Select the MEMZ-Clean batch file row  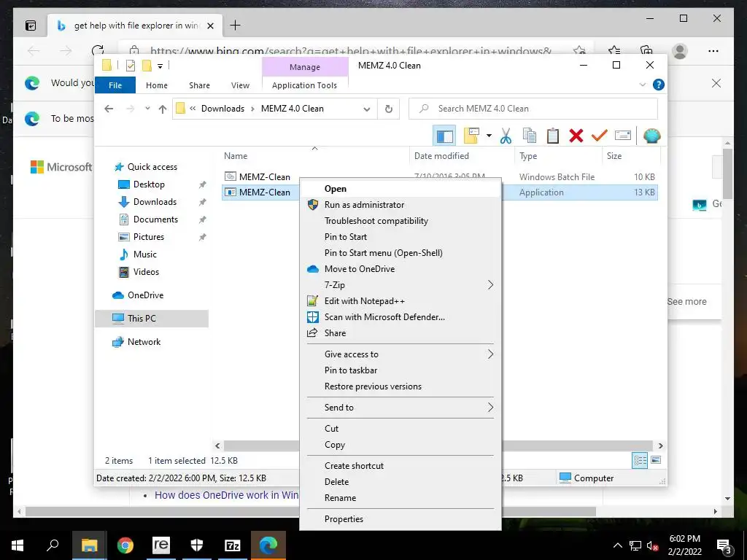(440, 176)
